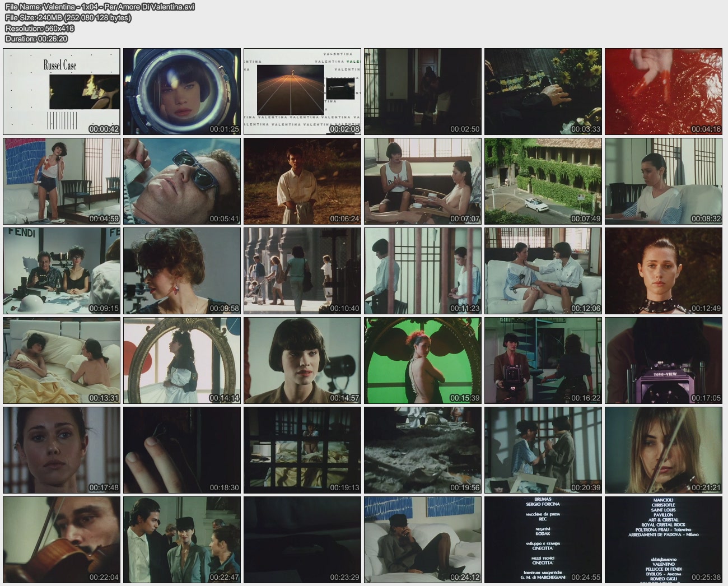Click the studded collar woman frame at 00:12:49
The width and height of the screenshot is (728, 586).
[663, 271]
